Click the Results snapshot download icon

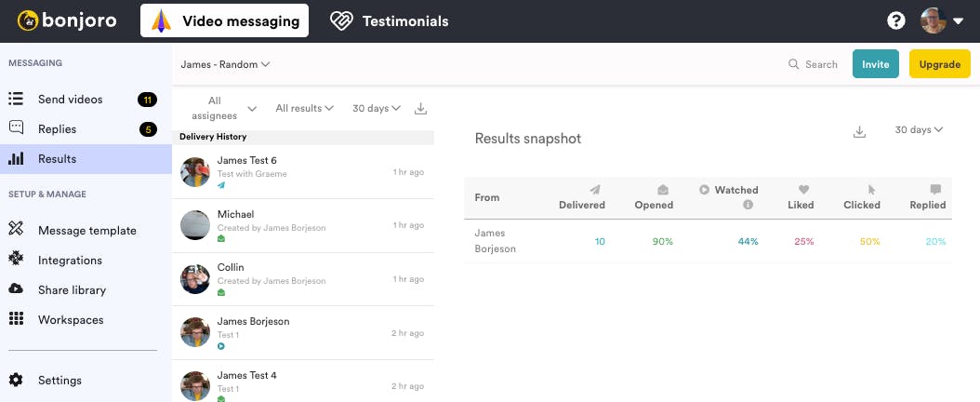[859, 132]
